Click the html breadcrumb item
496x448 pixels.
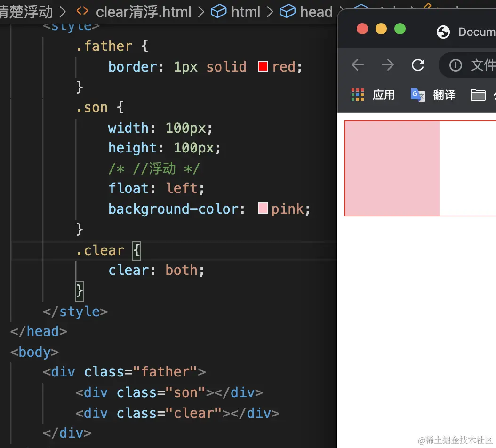246,12
